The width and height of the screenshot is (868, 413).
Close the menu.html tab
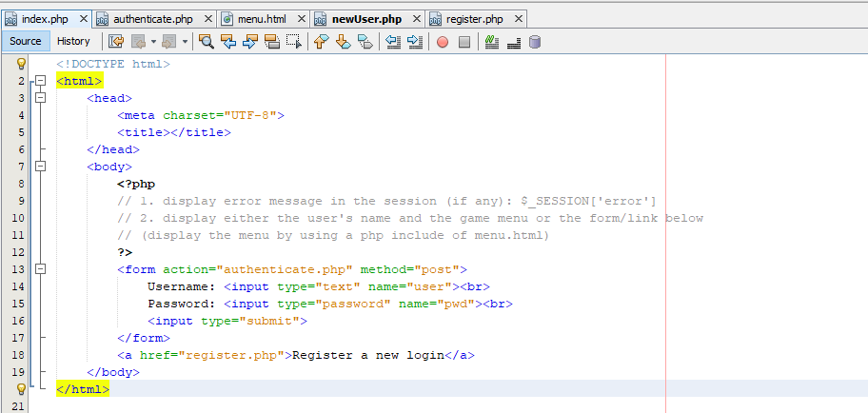tap(301, 19)
